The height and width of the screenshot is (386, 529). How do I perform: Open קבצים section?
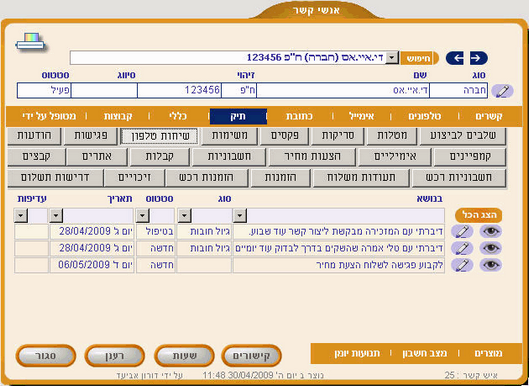36,157
